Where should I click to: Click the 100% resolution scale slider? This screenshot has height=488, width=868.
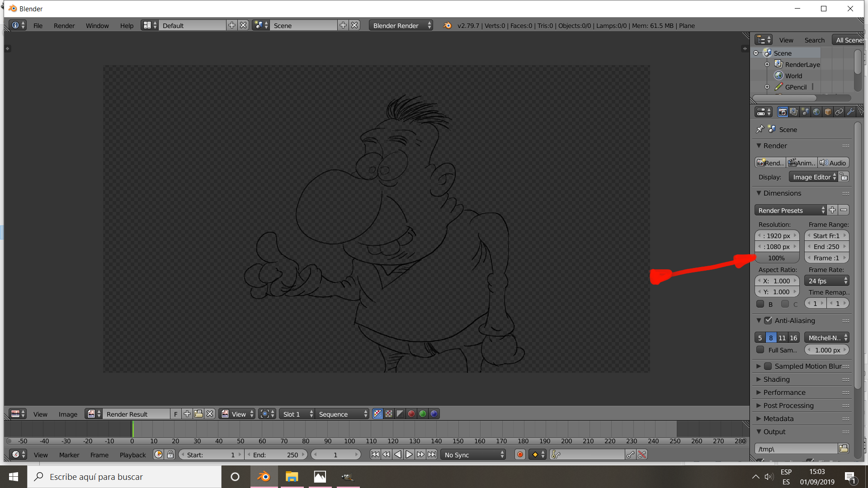click(777, 258)
